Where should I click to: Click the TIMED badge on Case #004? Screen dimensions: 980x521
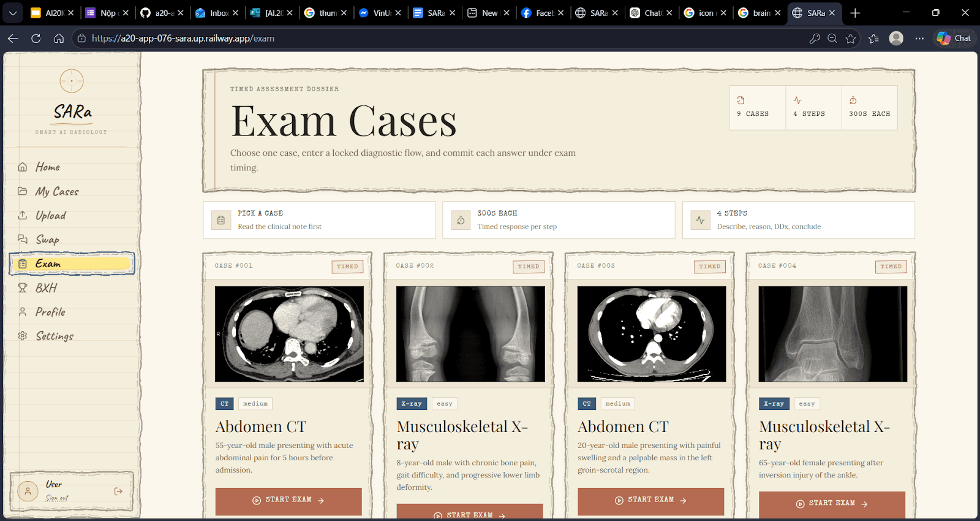coord(891,267)
